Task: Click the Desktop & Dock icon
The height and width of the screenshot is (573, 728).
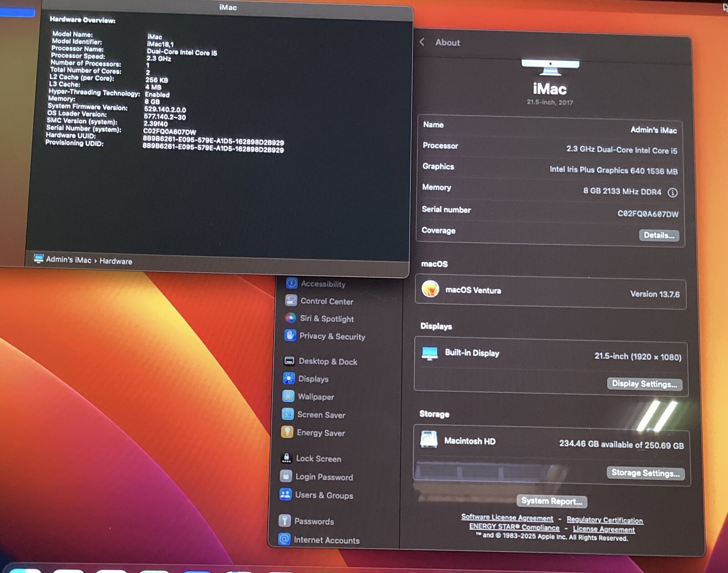Action: coord(289,361)
